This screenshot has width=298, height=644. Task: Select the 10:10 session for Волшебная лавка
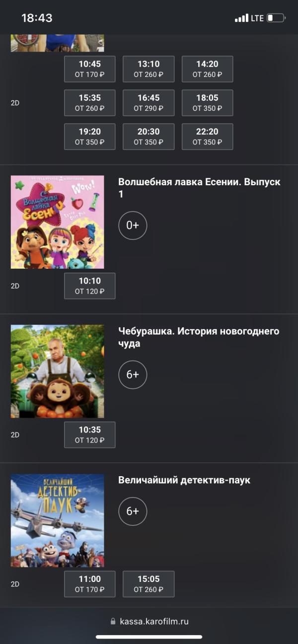[90, 286]
